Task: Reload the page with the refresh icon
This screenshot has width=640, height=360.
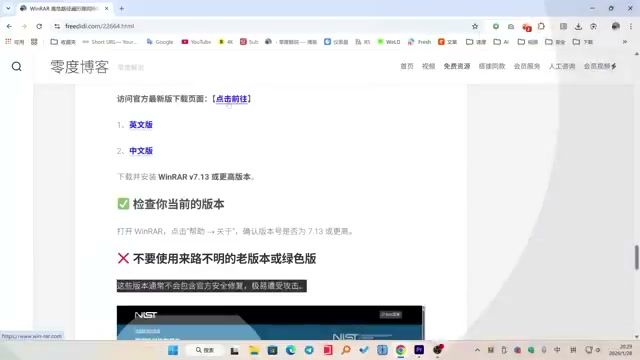Action: [39, 26]
